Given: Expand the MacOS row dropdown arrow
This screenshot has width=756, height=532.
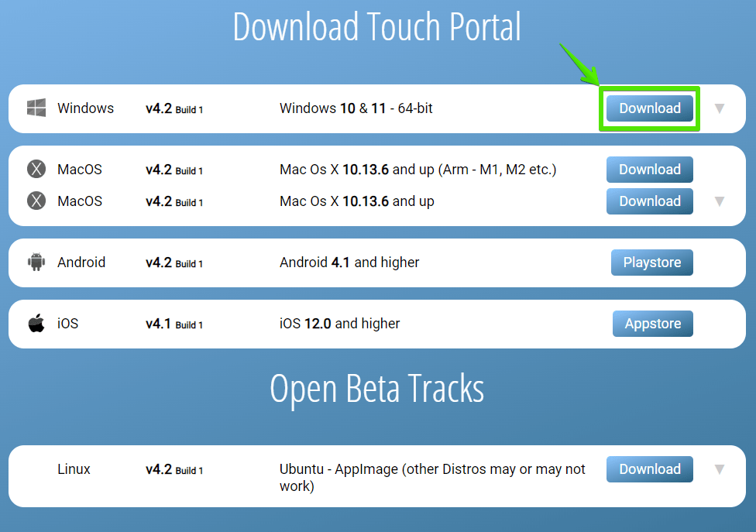Looking at the screenshot, I should [x=720, y=201].
